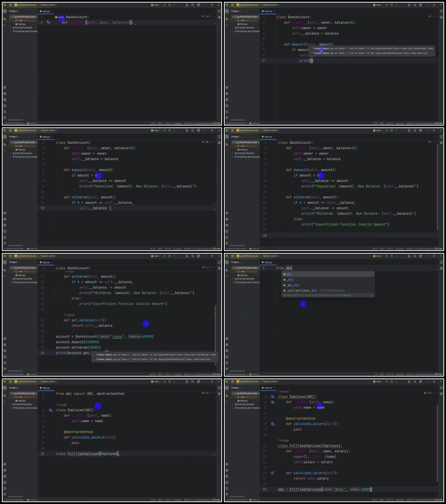
Task: Open Python Console in Insufficient Function screenshot
Action: [x=227, y=213]
